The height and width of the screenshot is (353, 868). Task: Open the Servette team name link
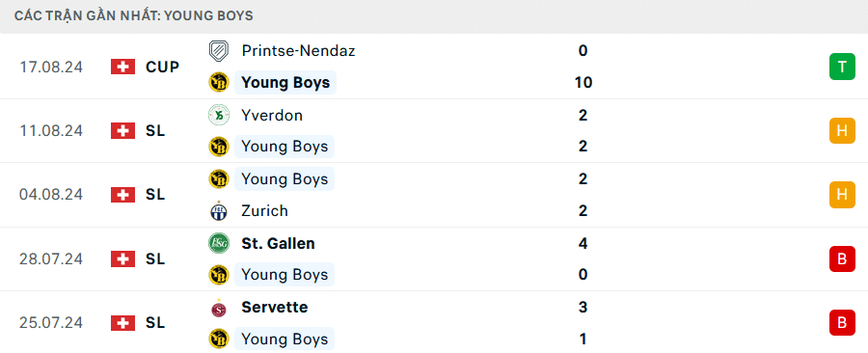pos(275,308)
